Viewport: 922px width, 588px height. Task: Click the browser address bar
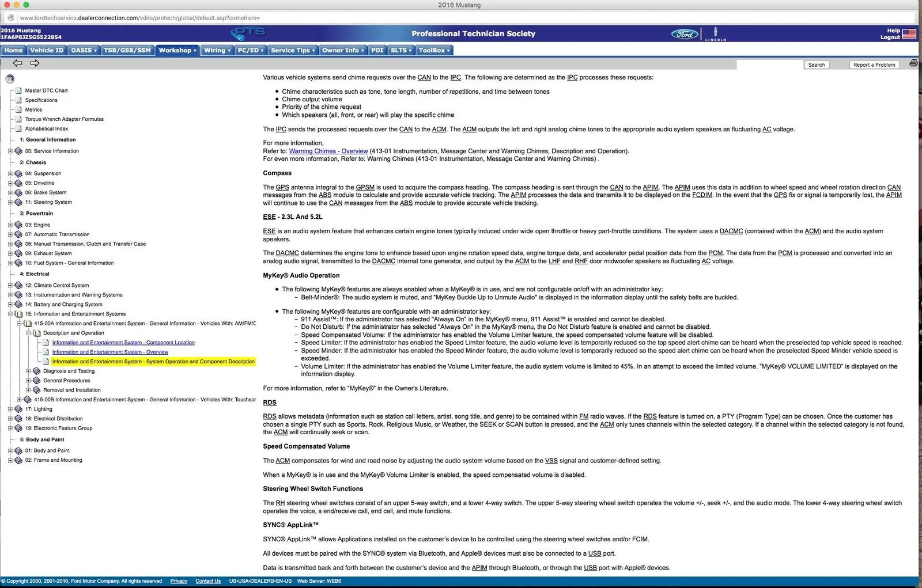click(461, 18)
